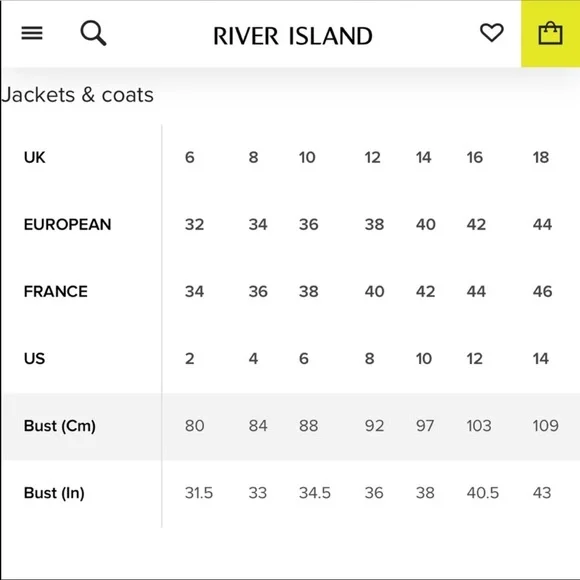Select the FRANCE row label
This screenshot has height=580, width=580.
[x=56, y=291]
